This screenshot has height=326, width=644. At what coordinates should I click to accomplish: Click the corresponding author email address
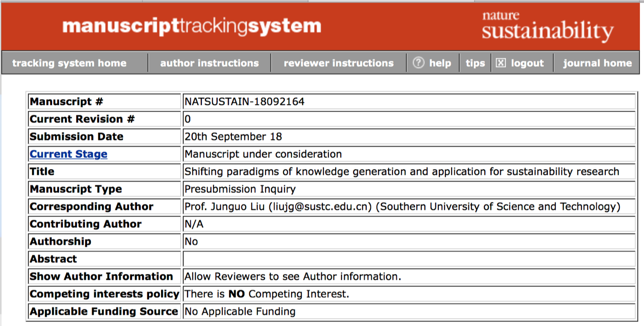coord(321,207)
